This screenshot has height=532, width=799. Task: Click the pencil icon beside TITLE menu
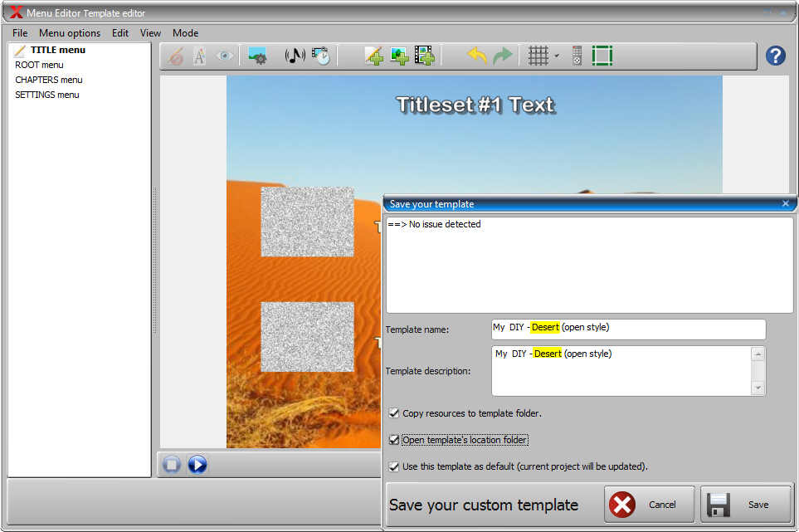click(19, 51)
